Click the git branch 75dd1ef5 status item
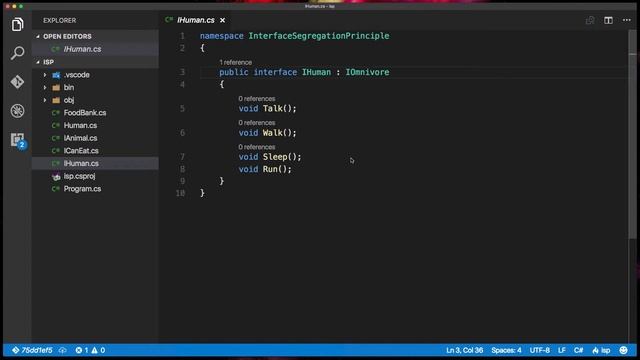 (x=32, y=350)
